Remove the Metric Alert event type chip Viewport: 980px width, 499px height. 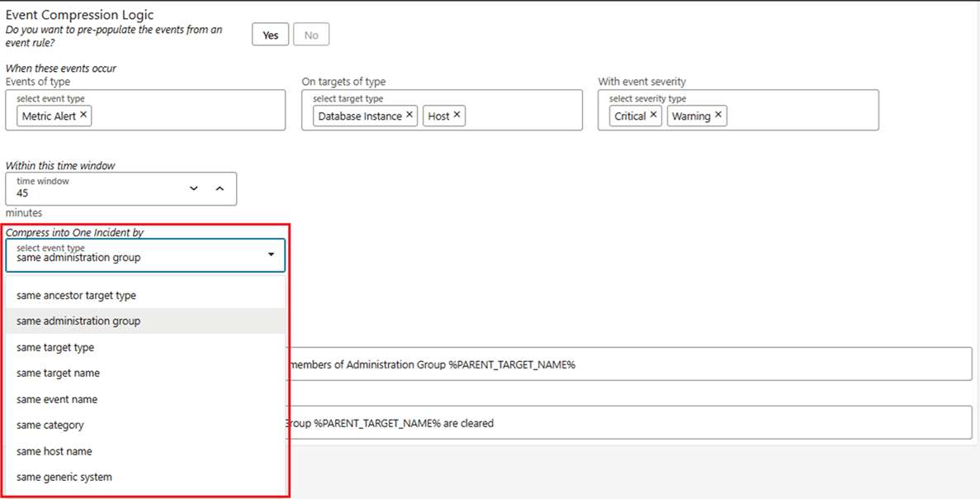pos(83,116)
